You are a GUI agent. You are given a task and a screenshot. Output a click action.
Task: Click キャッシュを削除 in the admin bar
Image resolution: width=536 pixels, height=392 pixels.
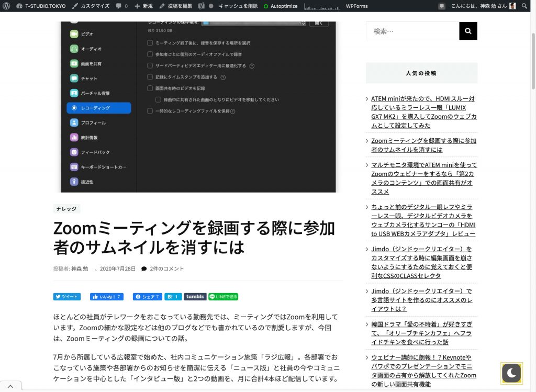238,6
